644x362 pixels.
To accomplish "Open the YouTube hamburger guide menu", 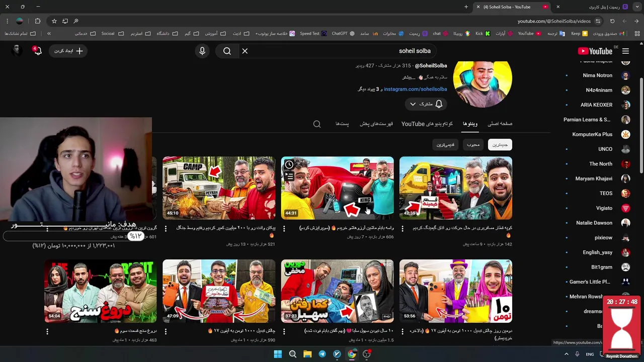I will coord(625,51).
